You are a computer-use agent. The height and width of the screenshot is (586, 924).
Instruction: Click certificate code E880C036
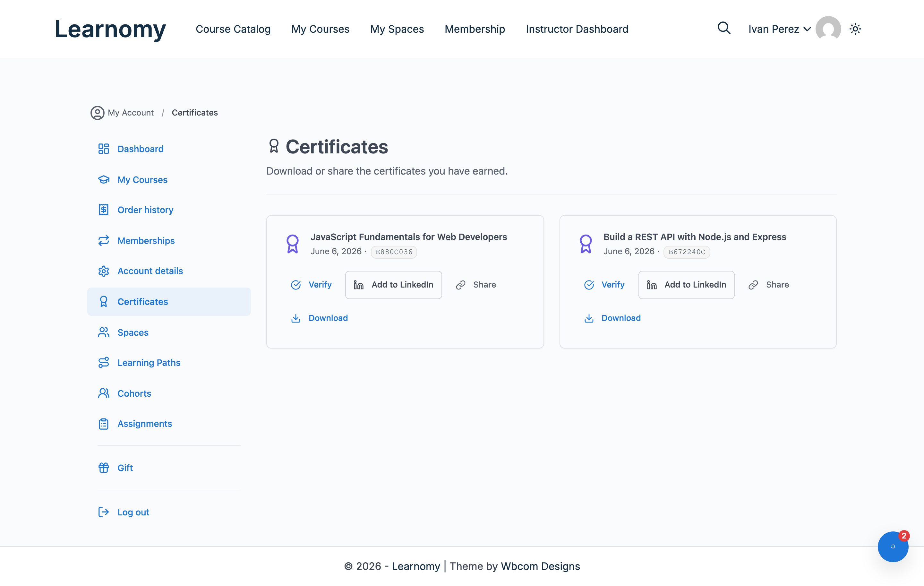click(394, 252)
